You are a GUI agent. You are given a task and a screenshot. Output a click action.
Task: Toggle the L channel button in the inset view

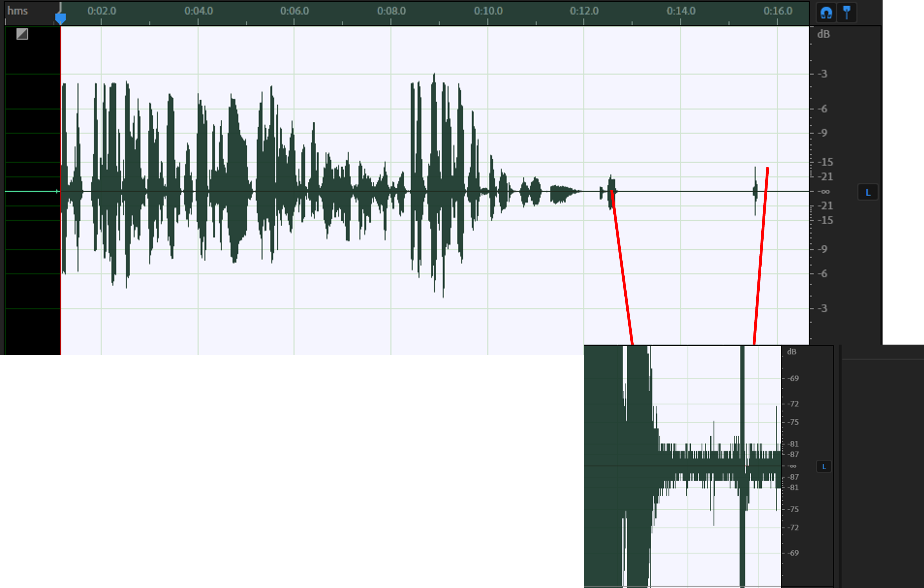[824, 466]
